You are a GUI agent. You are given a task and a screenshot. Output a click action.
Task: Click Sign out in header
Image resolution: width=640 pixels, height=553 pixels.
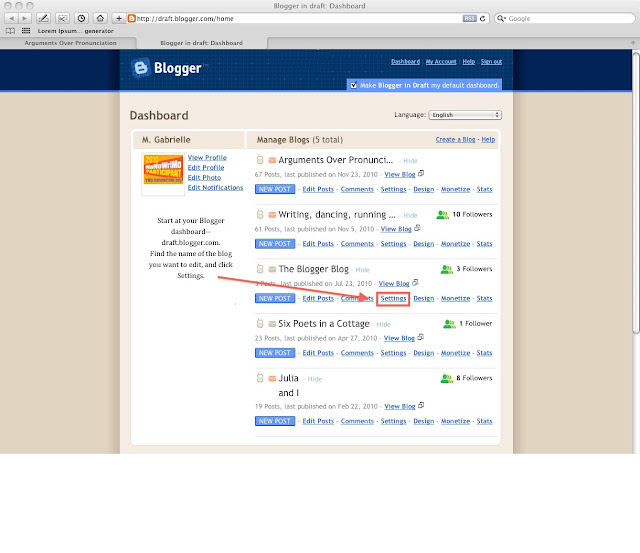coord(491,62)
